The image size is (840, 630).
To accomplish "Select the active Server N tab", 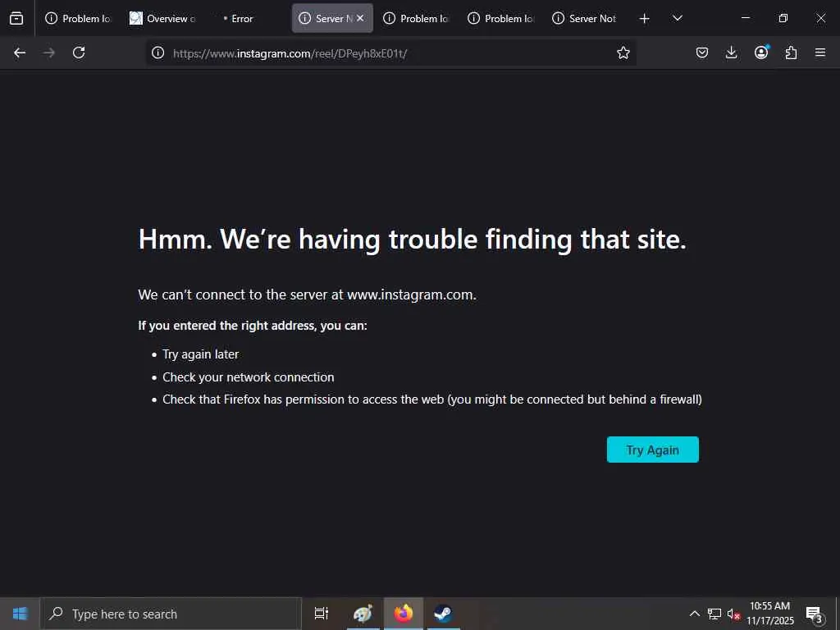I will tap(332, 18).
